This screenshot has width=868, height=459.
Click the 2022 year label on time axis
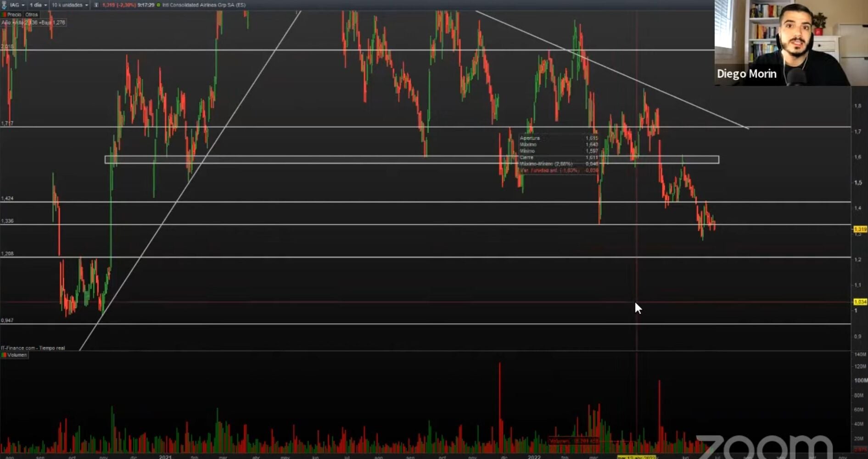(x=534, y=457)
